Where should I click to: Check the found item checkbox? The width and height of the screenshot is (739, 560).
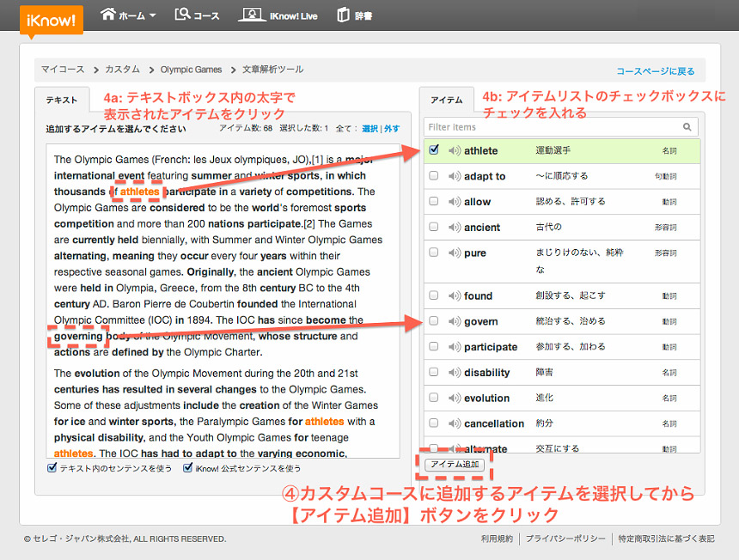click(434, 295)
